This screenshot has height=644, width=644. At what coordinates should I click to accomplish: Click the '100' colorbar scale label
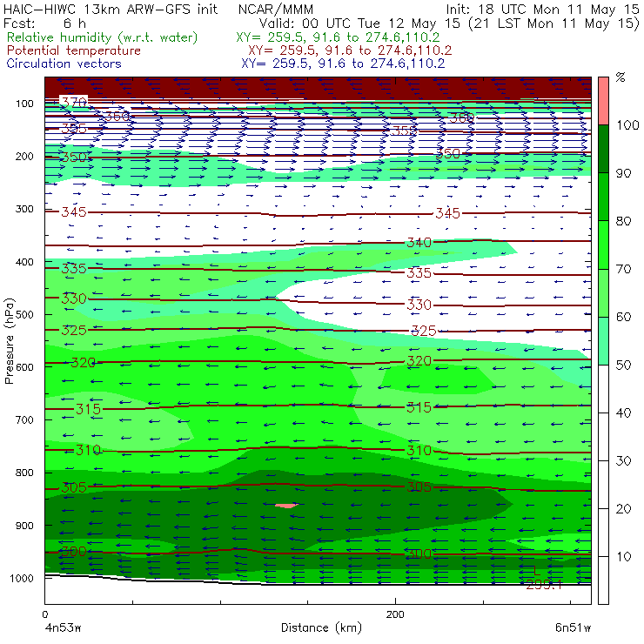click(628, 124)
